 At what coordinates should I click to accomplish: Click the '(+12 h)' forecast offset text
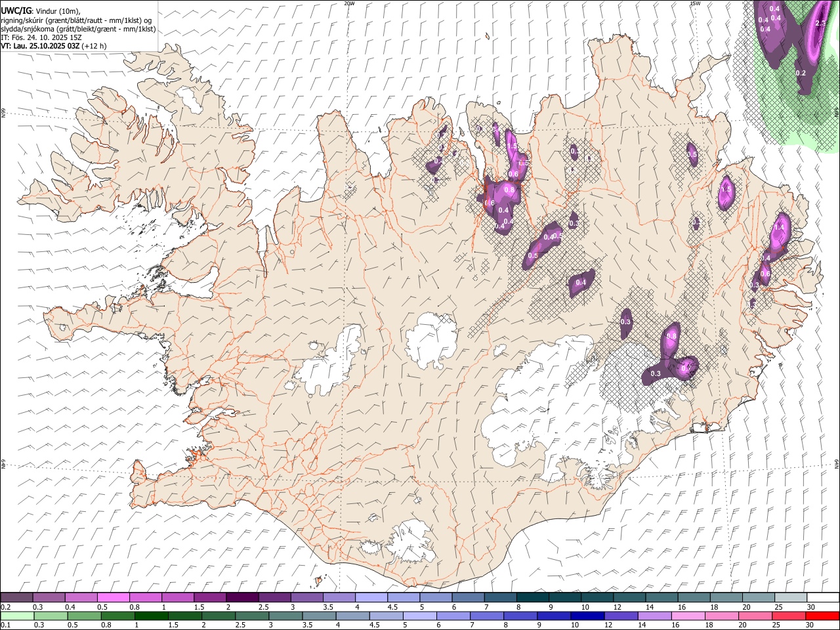click(94, 46)
